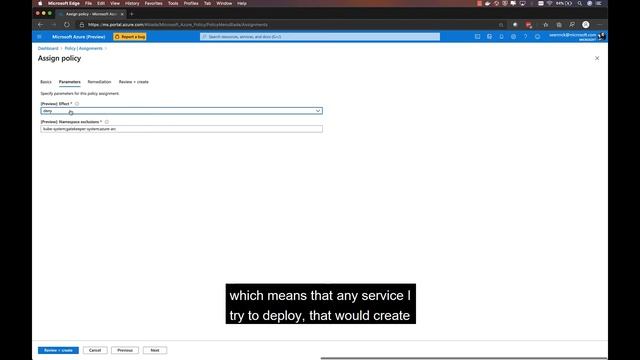This screenshot has height=360, width=640.
Task: Open macOS Spotlight search icon
Action: [x=580, y=3]
